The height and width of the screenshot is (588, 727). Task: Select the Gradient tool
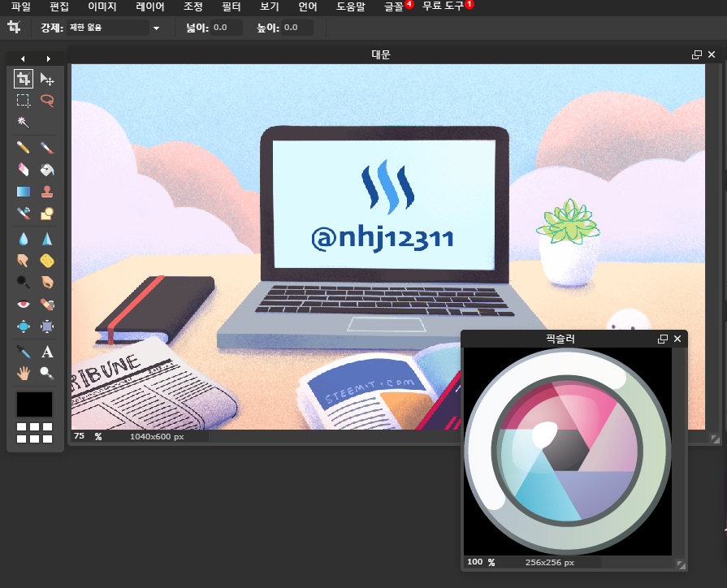point(24,191)
